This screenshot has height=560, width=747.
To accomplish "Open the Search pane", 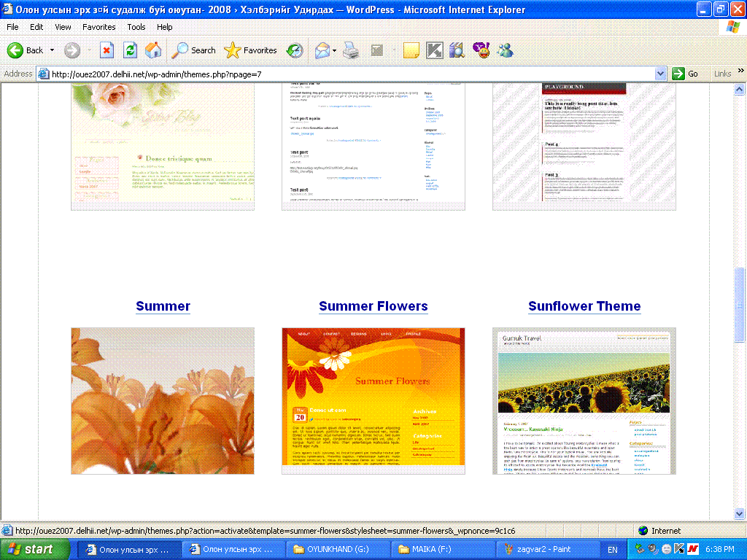I will click(x=194, y=50).
